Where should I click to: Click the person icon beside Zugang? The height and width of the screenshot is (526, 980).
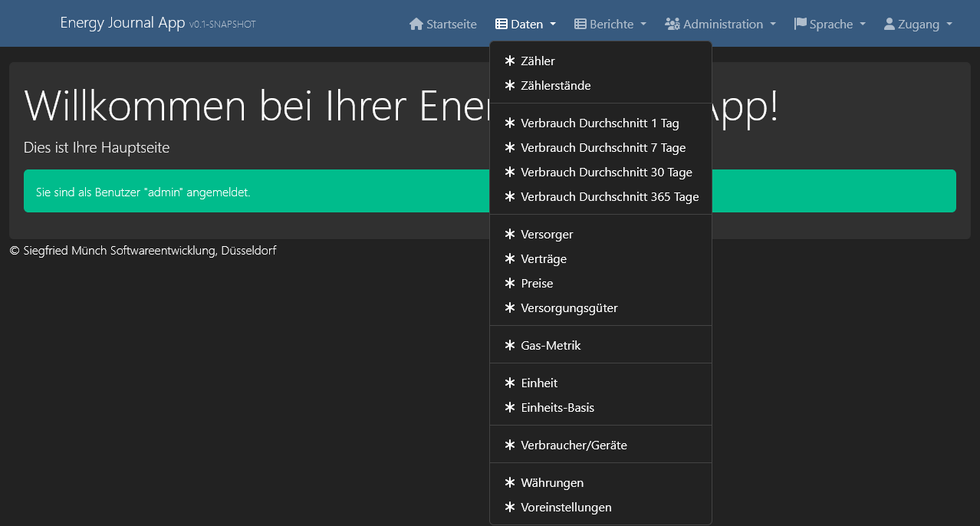click(x=890, y=24)
